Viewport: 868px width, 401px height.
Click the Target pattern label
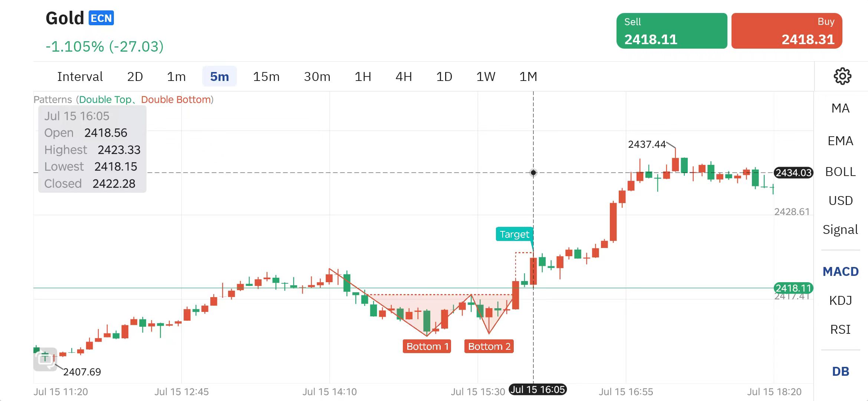click(x=514, y=234)
